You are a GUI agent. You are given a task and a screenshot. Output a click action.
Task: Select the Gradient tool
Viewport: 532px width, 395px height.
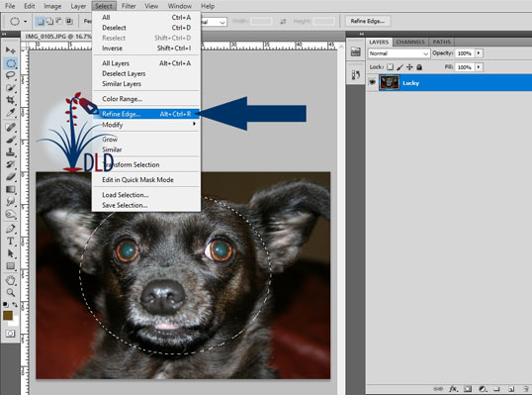11,189
